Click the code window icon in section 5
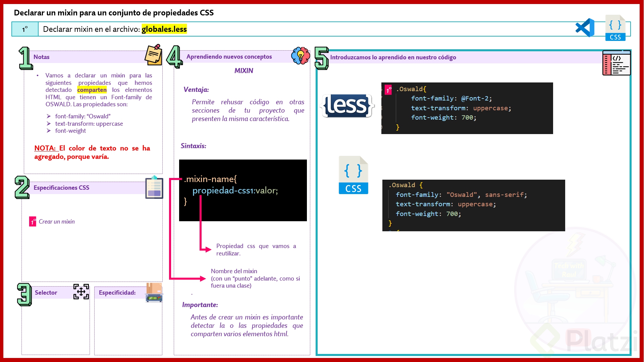The width and height of the screenshot is (644, 362). (616, 63)
